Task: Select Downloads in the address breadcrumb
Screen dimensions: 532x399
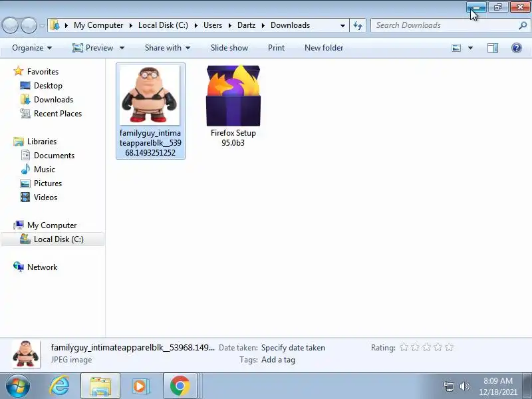Action: point(290,25)
